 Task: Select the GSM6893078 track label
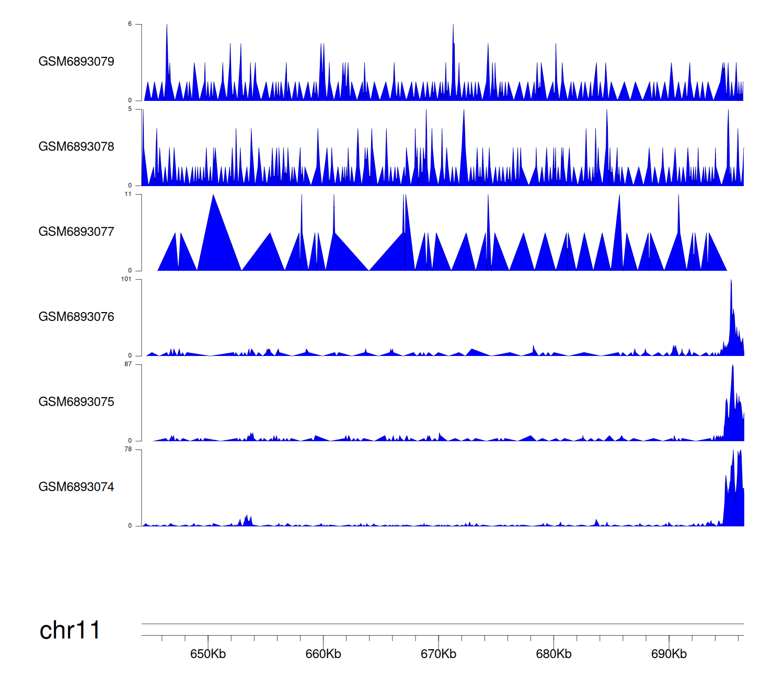click(x=76, y=147)
